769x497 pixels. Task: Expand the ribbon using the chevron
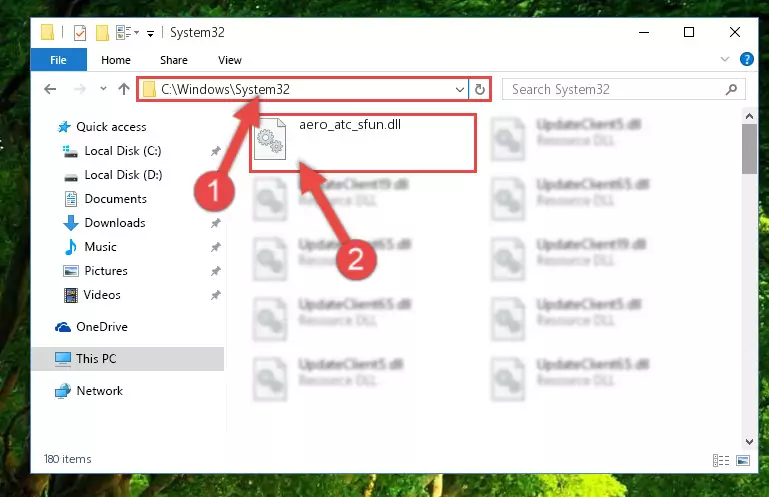tap(725, 59)
